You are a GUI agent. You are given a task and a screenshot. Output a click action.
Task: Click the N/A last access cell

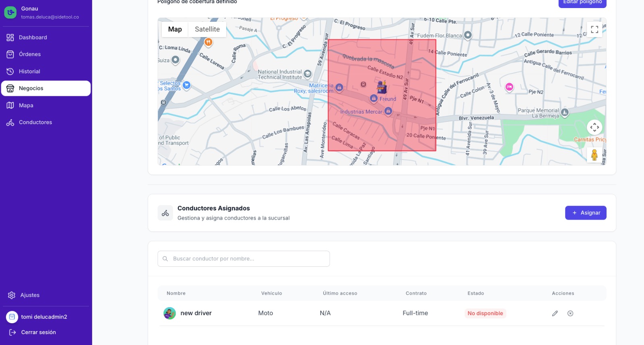pos(325,313)
